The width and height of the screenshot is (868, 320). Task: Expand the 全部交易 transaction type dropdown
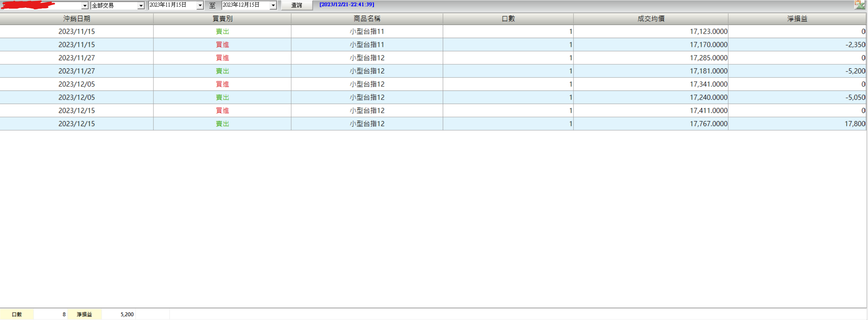(141, 5)
